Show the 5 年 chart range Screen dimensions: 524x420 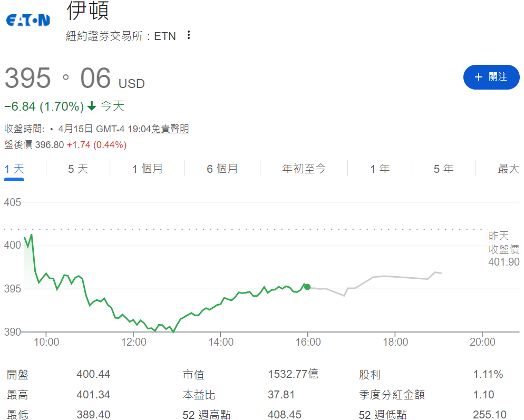pos(443,169)
